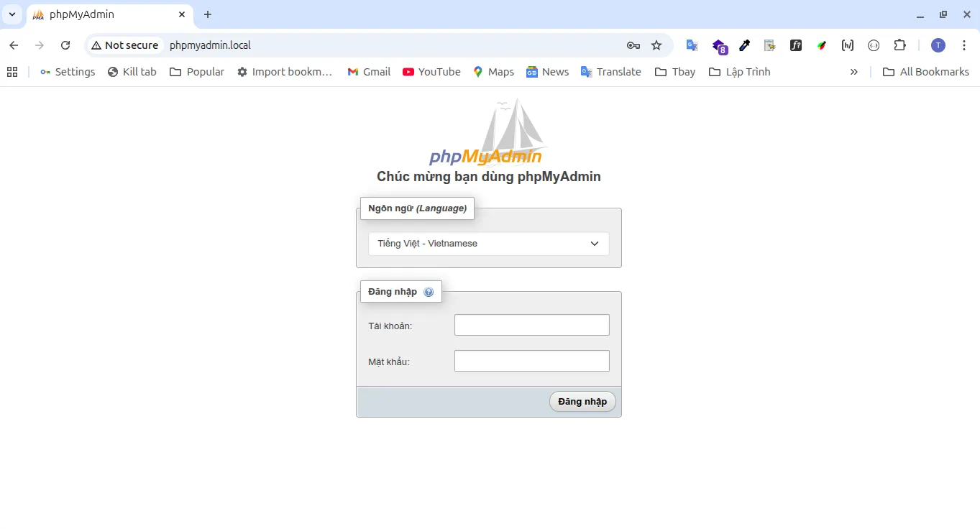Click the Chrome profile avatar T
Viewport: 980px width, 529px height.
click(x=938, y=45)
